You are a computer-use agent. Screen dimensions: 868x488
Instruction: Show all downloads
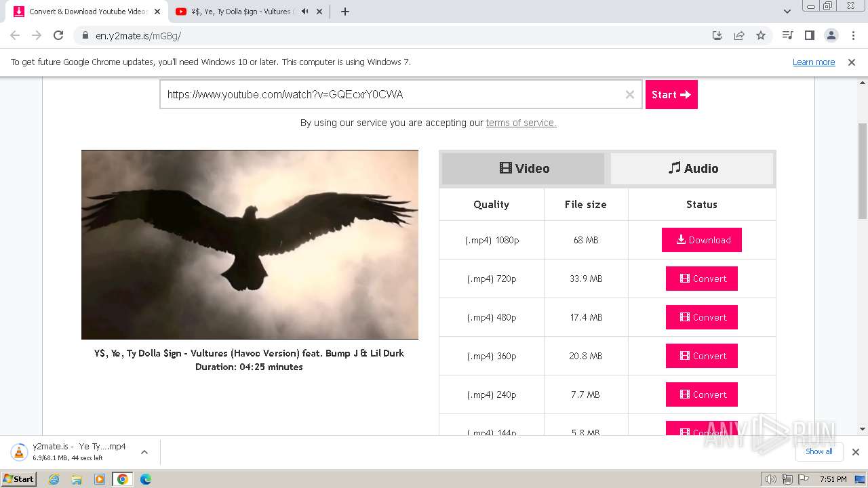[819, 451]
